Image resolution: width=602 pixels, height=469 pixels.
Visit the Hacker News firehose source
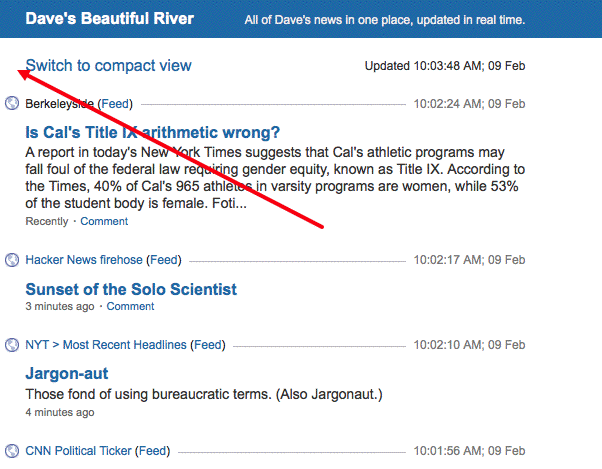pyautogui.click(x=84, y=260)
